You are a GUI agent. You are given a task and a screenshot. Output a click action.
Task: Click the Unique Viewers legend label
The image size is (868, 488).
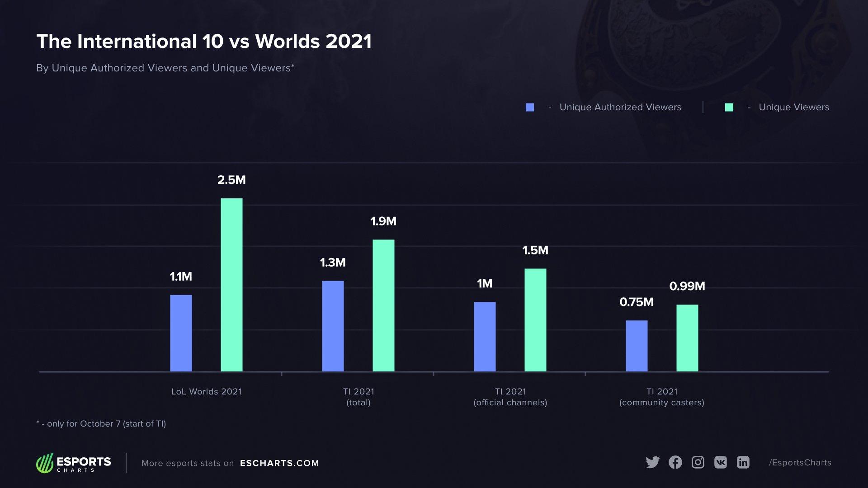(x=794, y=108)
